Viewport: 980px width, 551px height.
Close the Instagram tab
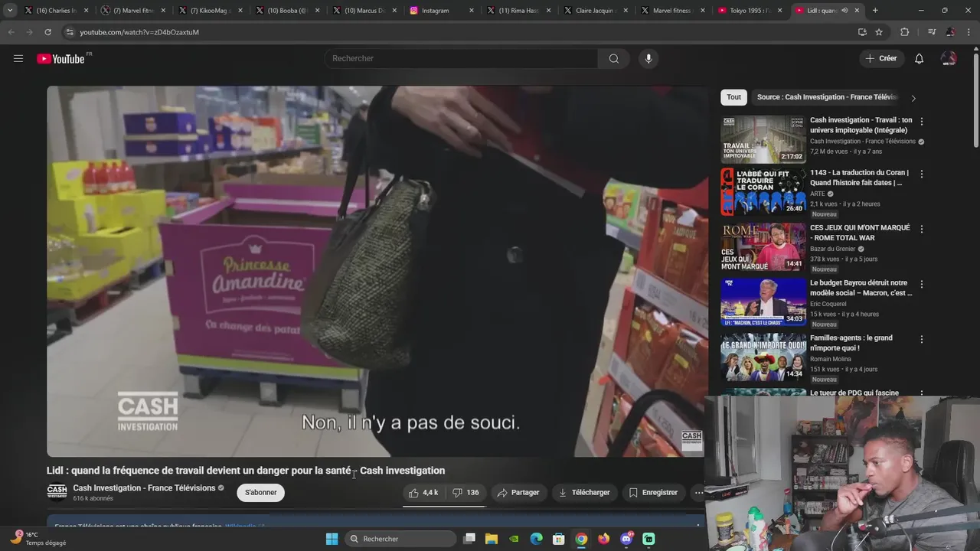tap(472, 11)
